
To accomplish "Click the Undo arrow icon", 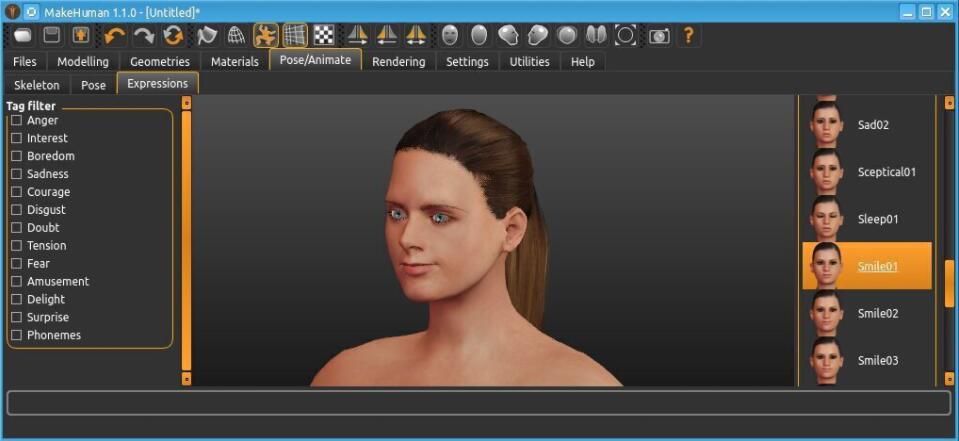I will click(x=115, y=36).
